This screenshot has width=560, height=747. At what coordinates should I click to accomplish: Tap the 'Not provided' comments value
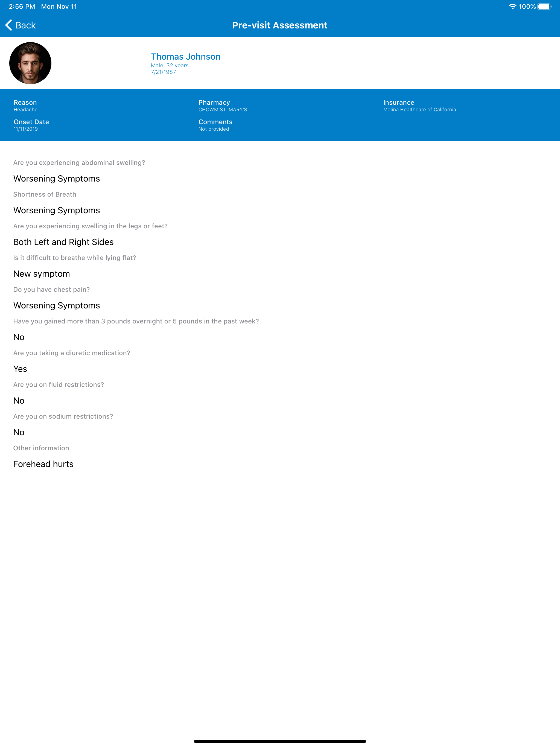tap(214, 129)
